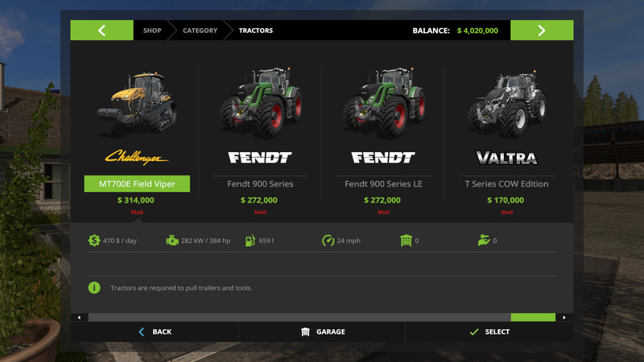Click the green info circle icon
Viewport: 644px width, 362px height.
(x=94, y=288)
